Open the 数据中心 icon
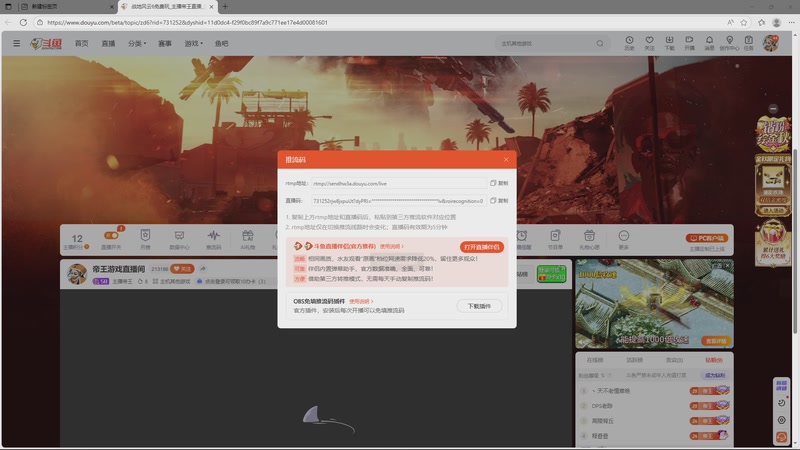 (x=179, y=239)
